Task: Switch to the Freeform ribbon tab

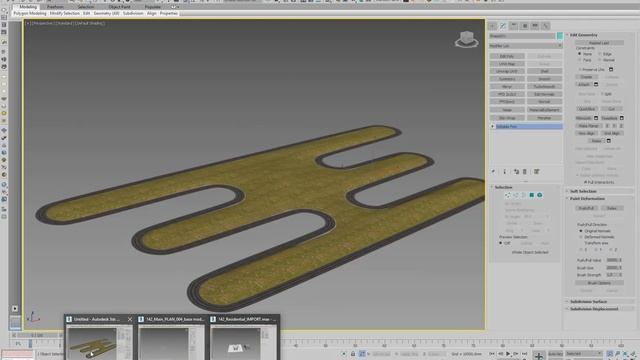Action: coord(55,7)
